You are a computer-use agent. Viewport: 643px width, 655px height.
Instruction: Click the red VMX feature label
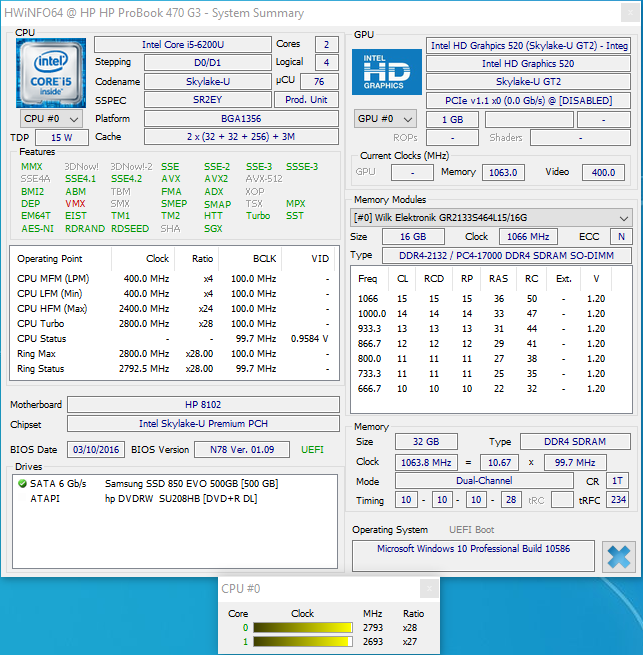[x=75, y=204]
